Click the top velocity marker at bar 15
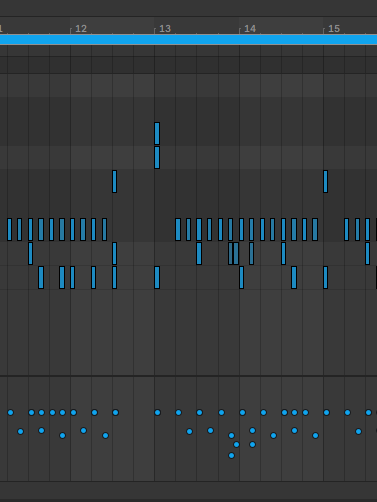This screenshot has height=502, width=377. point(326,412)
